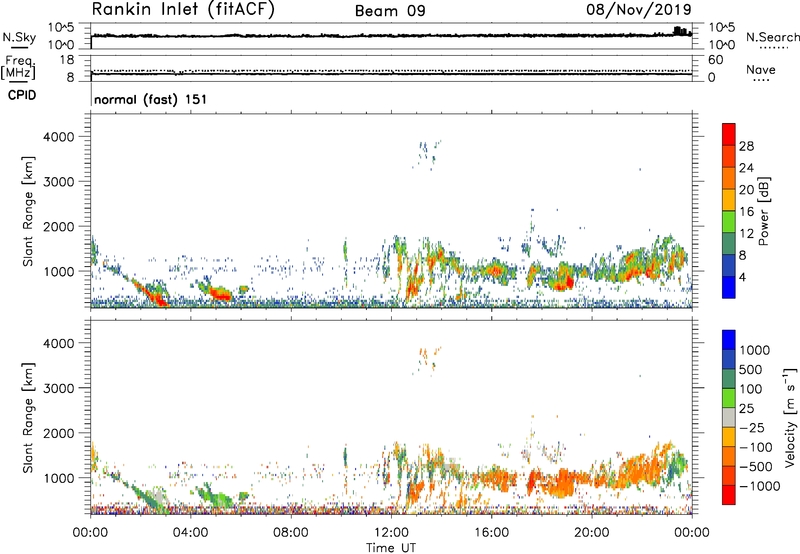The width and height of the screenshot is (800, 554).
Task: Pick the bright blue top segment of velocity colorbar
Action: pyautogui.click(x=729, y=340)
